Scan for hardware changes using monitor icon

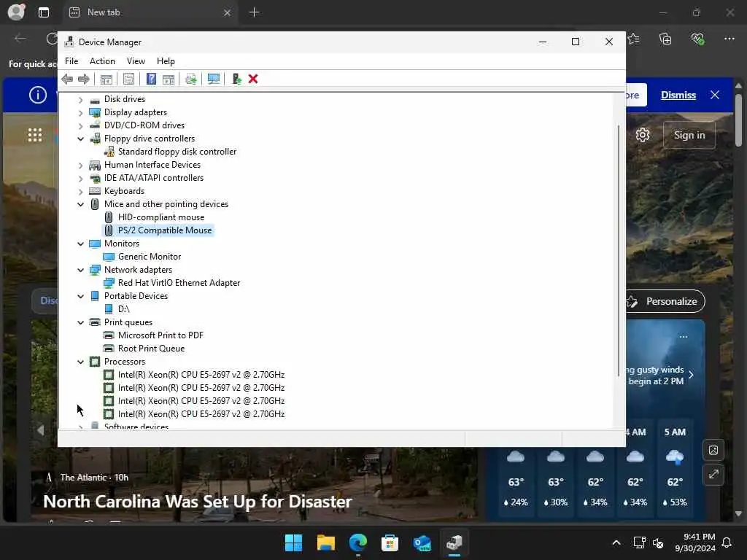click(214, 79)
